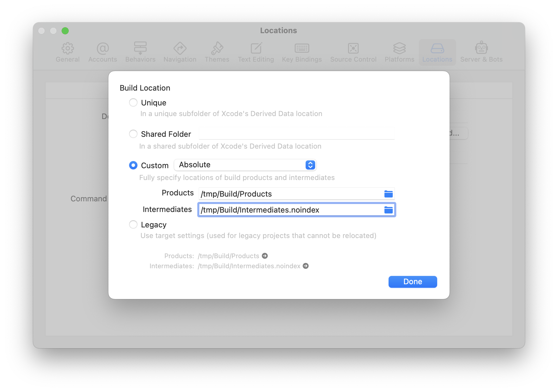Image resolution: width=558 pixels, height=392 pixels.
Task: Open the Absolute custom location dropdown
Action: (x=245, y=165)
